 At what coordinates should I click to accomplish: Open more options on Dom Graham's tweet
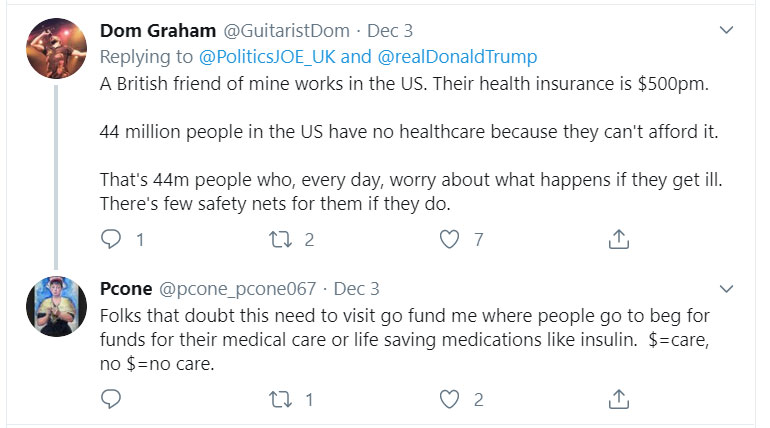(727, 31)
